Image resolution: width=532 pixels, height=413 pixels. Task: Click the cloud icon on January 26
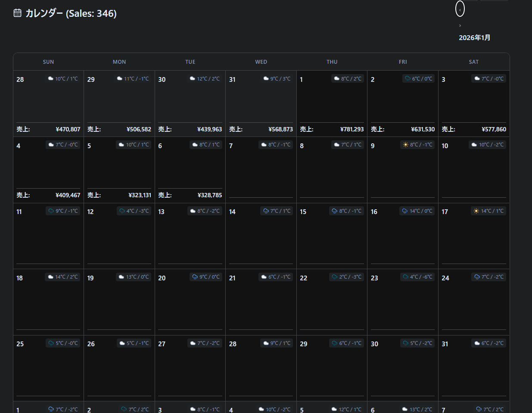pyautogui.click(x=122, y=343)
